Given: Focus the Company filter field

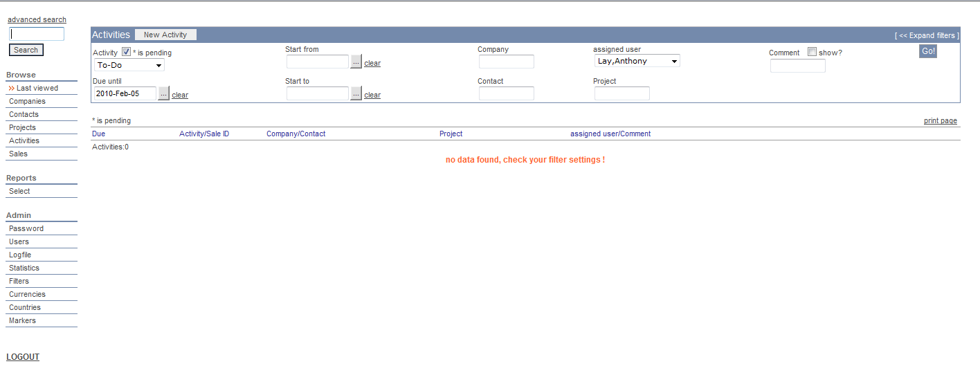Looking at the screenshot, I should coord(507,62).
